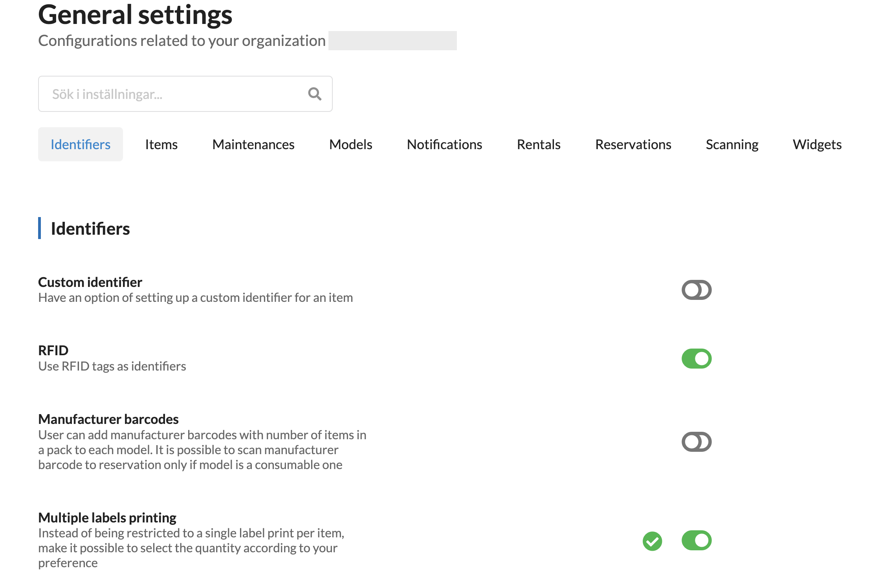
Task: Click green checkmark beside Multiple labels printing
Action: (x=652, y=541)
